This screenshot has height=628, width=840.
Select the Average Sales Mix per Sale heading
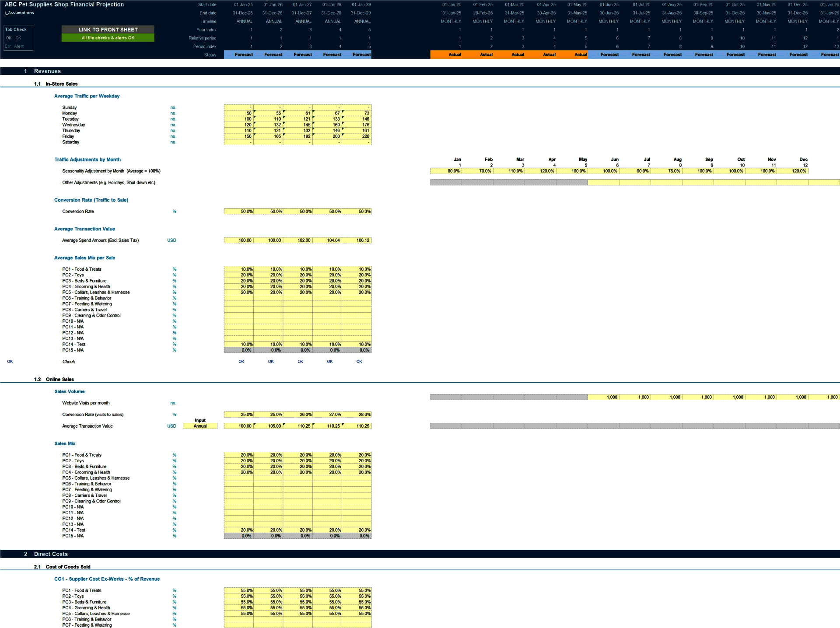[x=84, y=258]
